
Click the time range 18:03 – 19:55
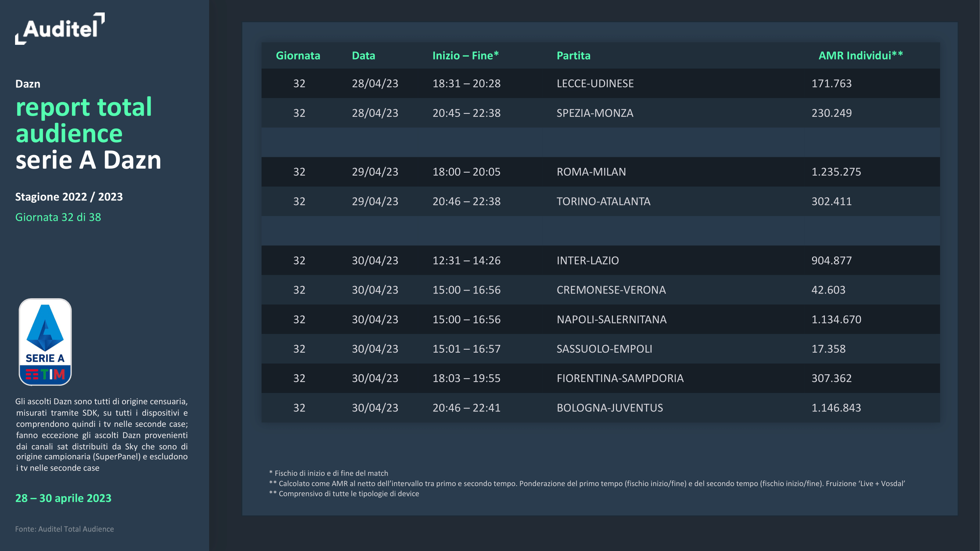(x=466, y=378)
